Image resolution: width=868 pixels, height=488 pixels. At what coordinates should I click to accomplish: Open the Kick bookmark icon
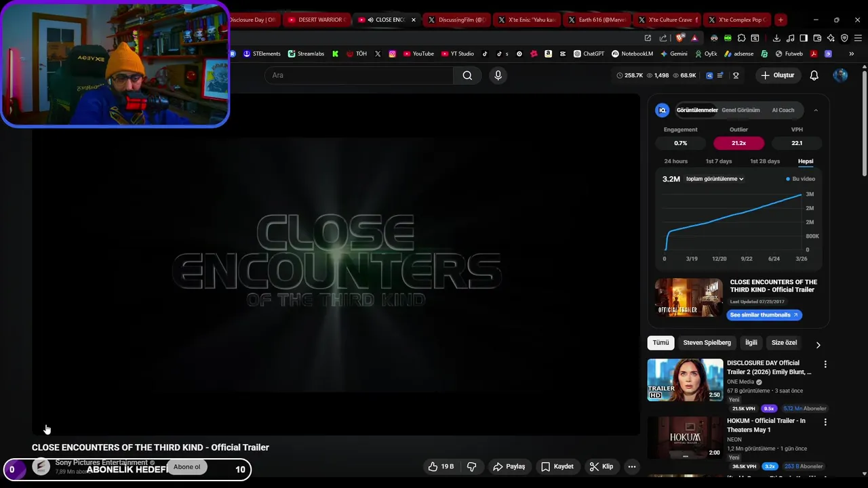(x=335, y=54)
